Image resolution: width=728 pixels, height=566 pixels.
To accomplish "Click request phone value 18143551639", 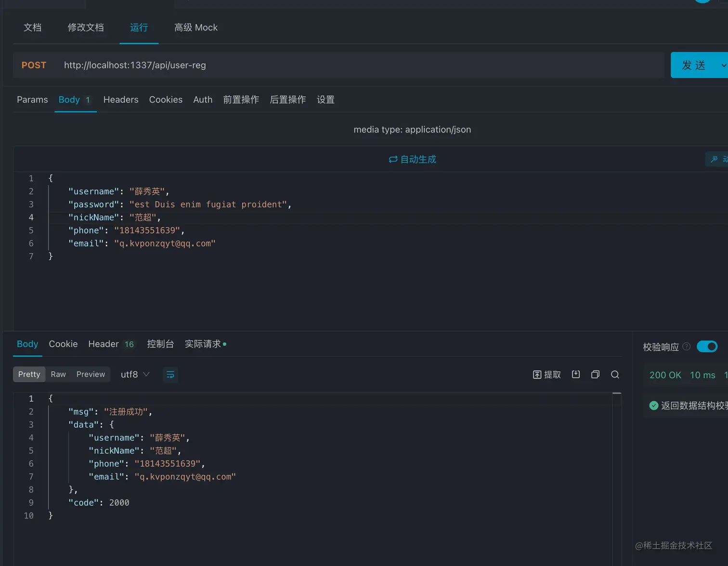I will click(147, 231).
